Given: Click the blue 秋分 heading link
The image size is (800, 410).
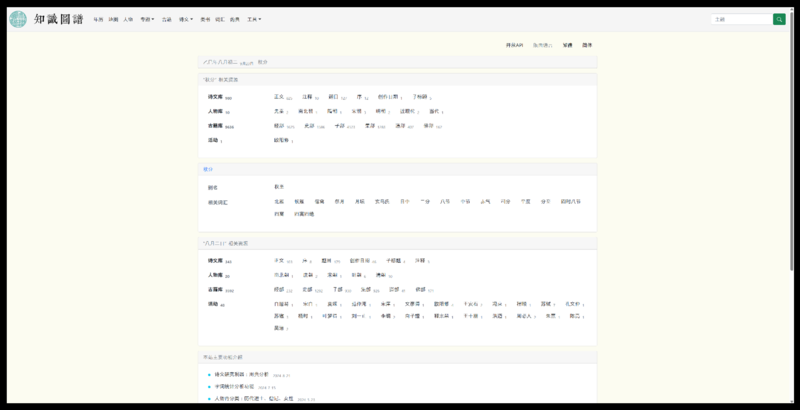Looking at the screenshot, I should (x=208, y=169).
